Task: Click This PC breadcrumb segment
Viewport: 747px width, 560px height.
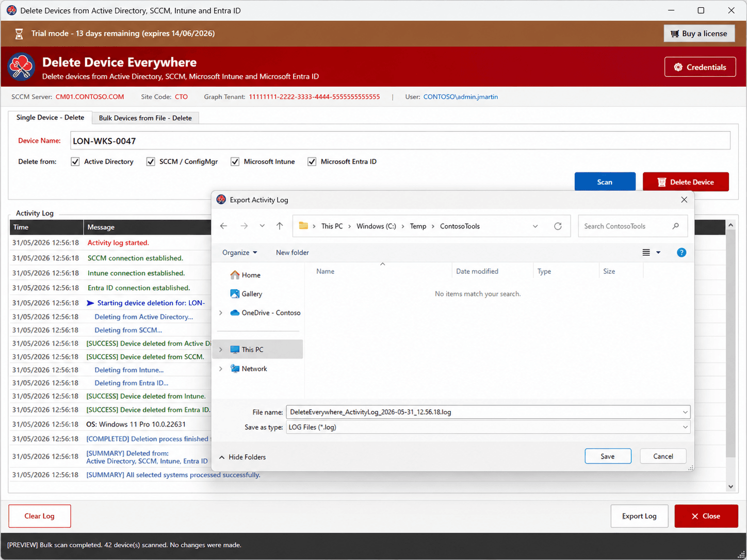Action: click(x=332, y=226)
